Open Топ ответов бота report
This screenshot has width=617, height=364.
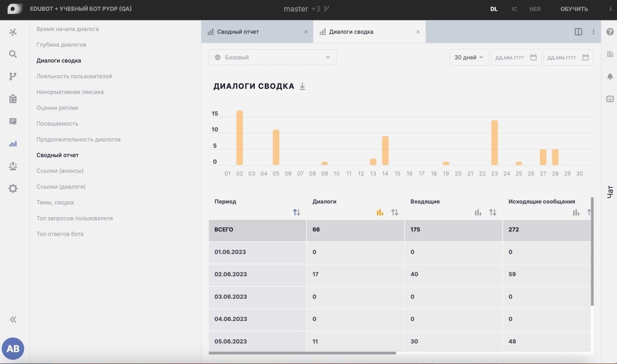(x=60, y=234)
